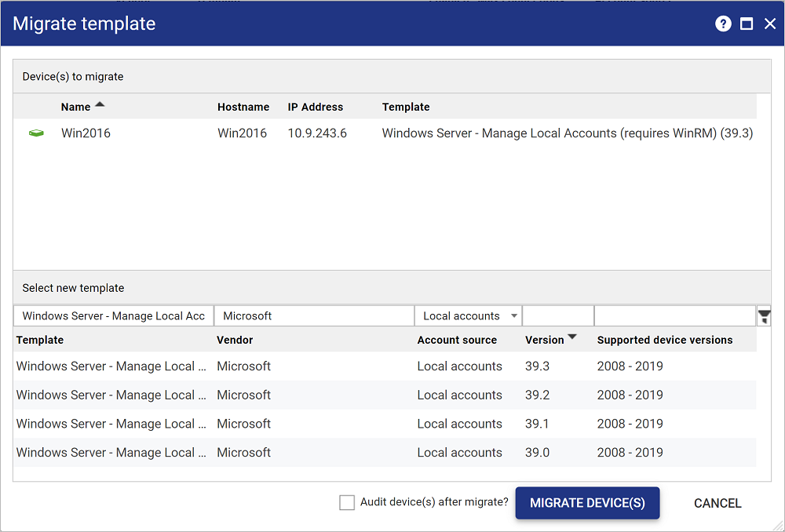Screen dimensions: 785x532
Task: Click the Template filter text field
Action: 113,316
